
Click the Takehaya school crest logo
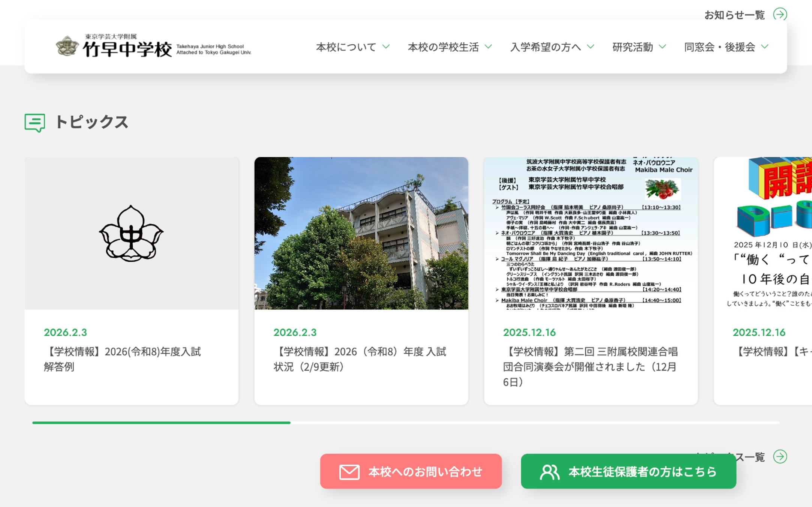(x=67, y=46)
